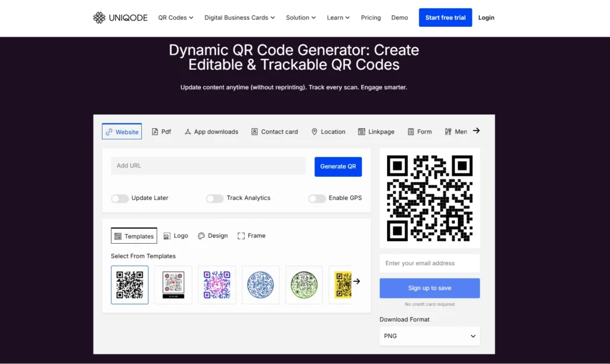Click the Menu fork-and-knife icon
The image size is (610, 364).
pos(448,132)
